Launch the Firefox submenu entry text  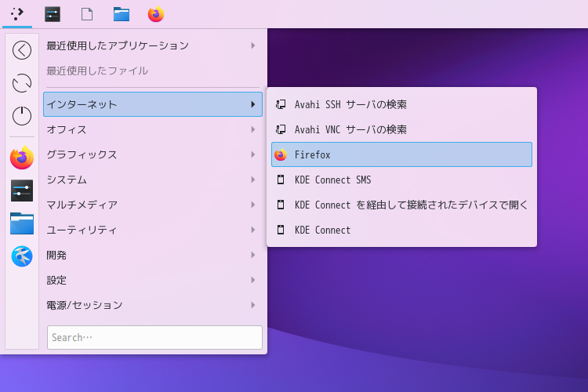click(x=312, y=154)
